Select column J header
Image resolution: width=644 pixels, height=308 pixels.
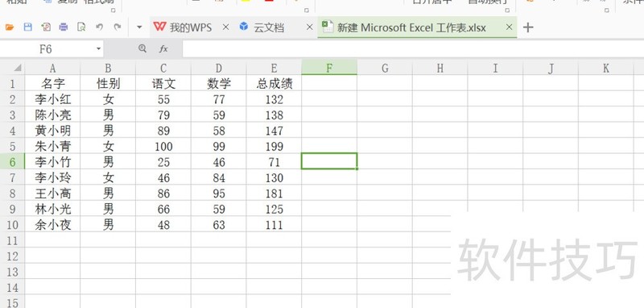pyautogui.click(x=551, y=68)
